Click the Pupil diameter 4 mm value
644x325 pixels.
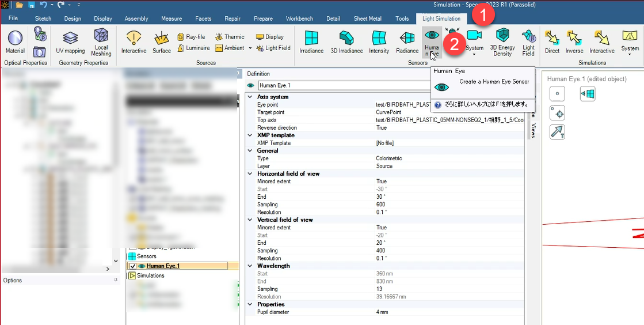click(x=382, y=312)
